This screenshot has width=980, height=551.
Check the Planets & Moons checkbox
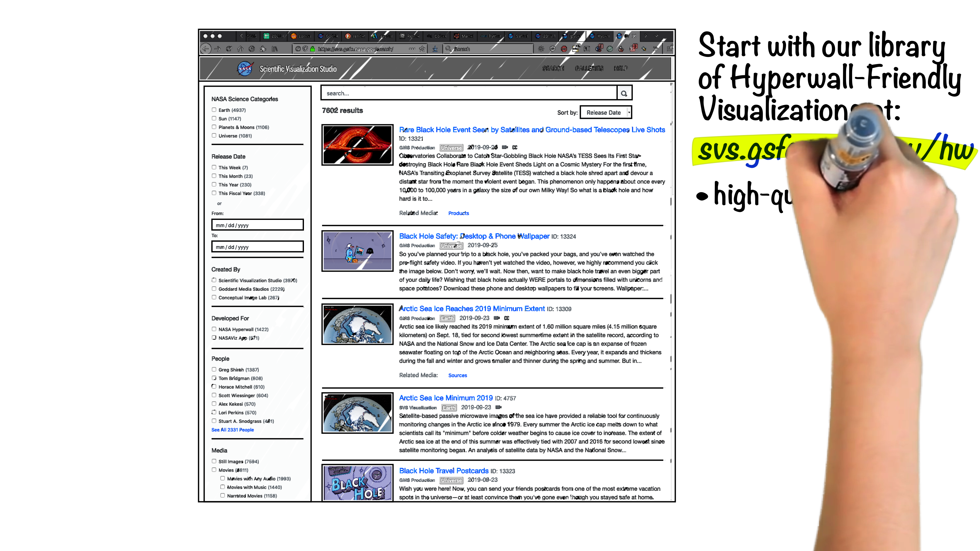[214, 127]
